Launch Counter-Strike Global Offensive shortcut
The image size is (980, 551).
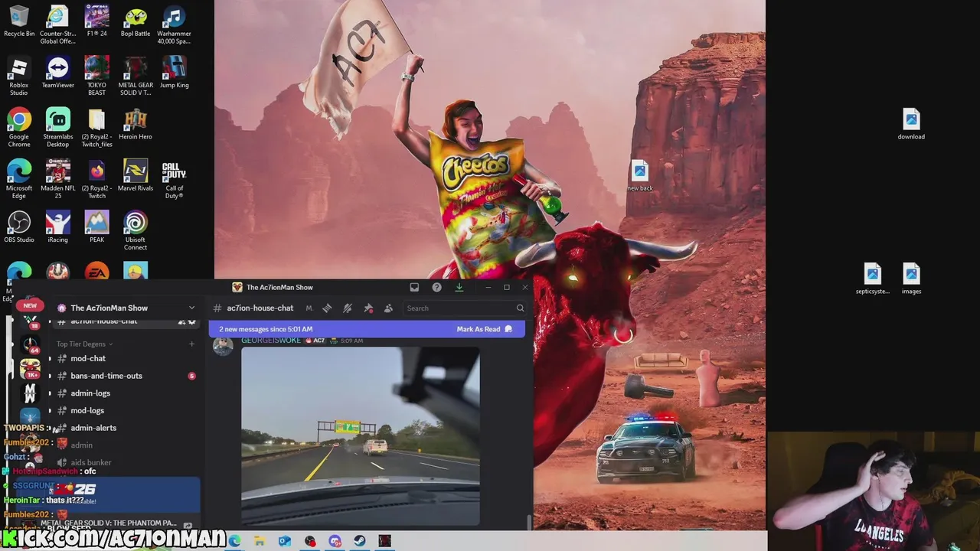coord(58,24)
